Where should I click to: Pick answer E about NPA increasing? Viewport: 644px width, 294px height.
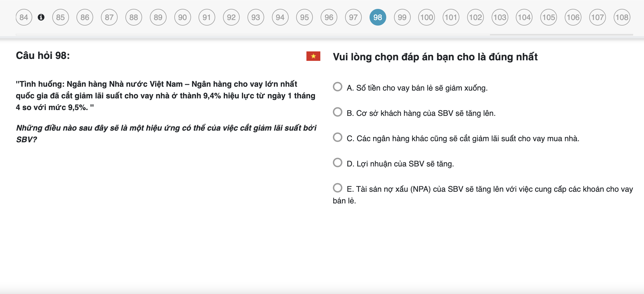pyautogui.click(x=338, y=188)
